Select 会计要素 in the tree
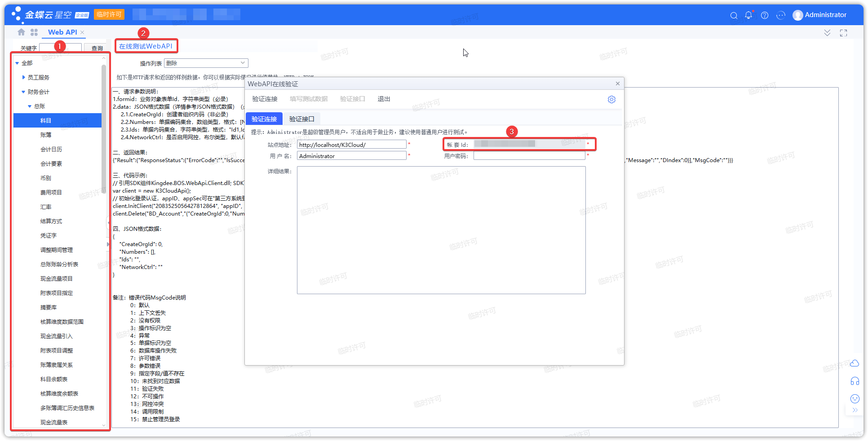The image size is (868, 441). pos(51,164)
